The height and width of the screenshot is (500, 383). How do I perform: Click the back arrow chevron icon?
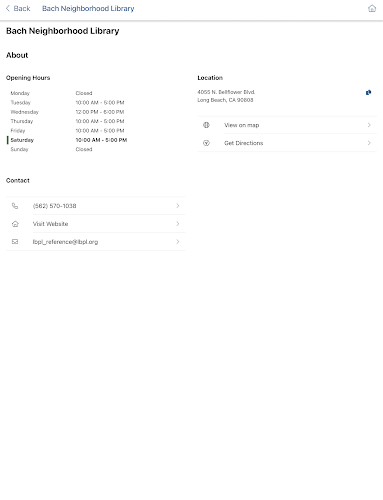tap(8, 8)
